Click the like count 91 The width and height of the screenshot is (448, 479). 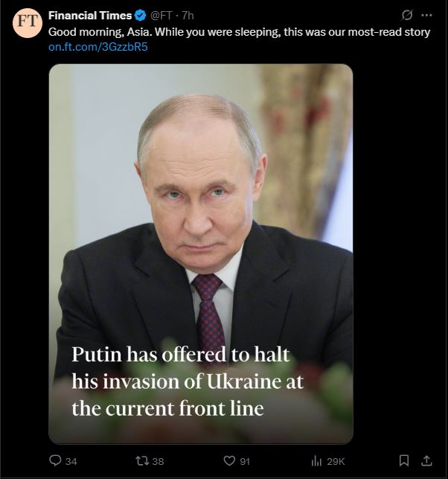[245, 461]
